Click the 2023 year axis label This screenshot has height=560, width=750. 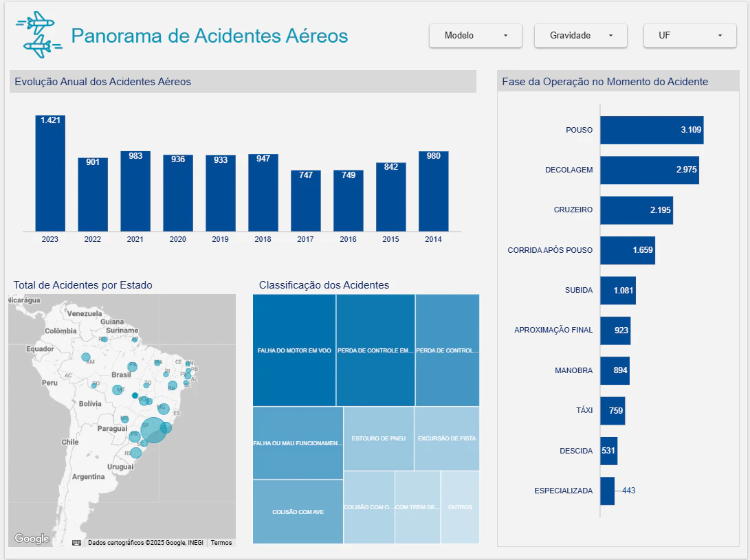click(x=49, y=239)
